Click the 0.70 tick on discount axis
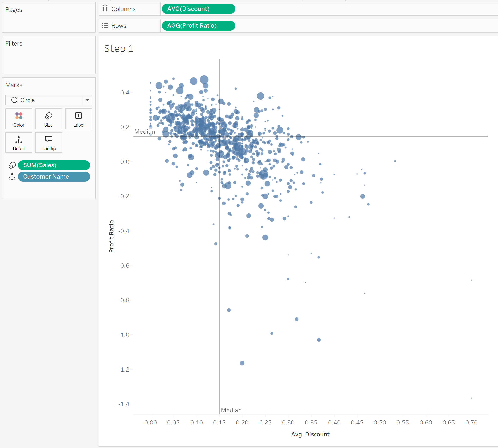 pyautogui.click(x=472, y=423)
